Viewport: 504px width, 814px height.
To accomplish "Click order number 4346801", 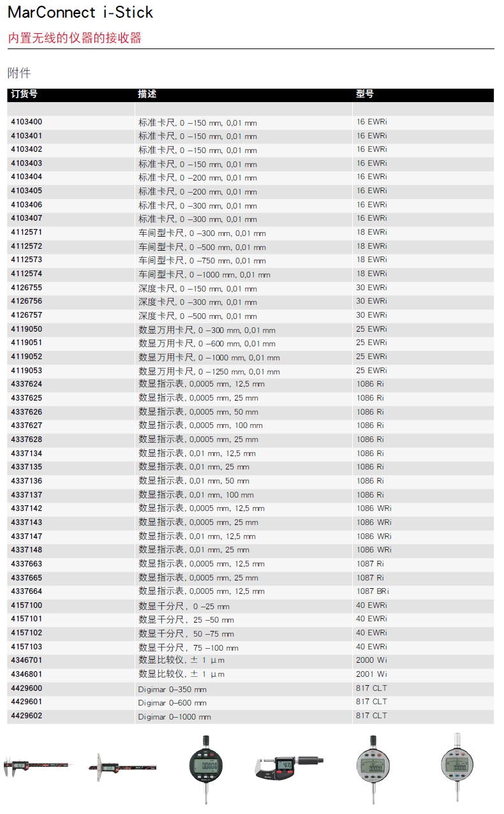I will click(x=27, y=674).
